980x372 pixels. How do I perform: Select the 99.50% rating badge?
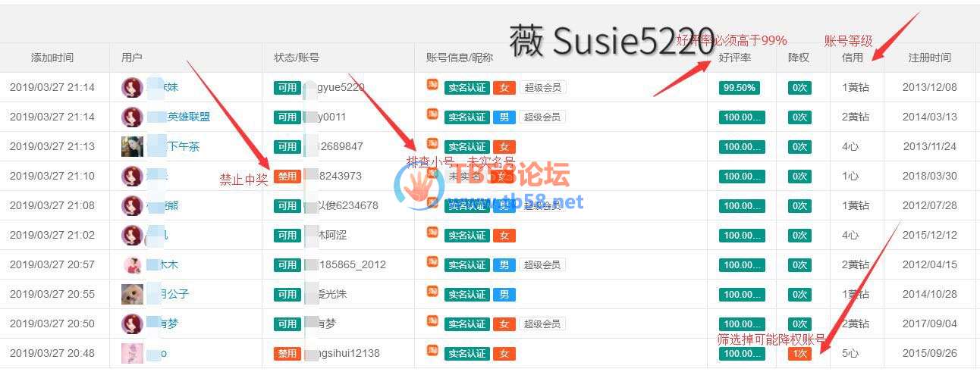[x=739, y=87]
